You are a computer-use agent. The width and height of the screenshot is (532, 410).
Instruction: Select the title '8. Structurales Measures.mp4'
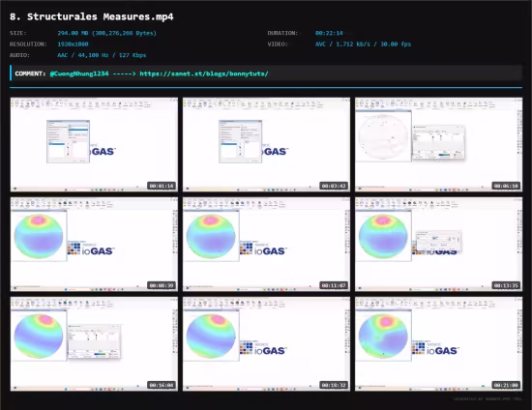pos(92,16)
